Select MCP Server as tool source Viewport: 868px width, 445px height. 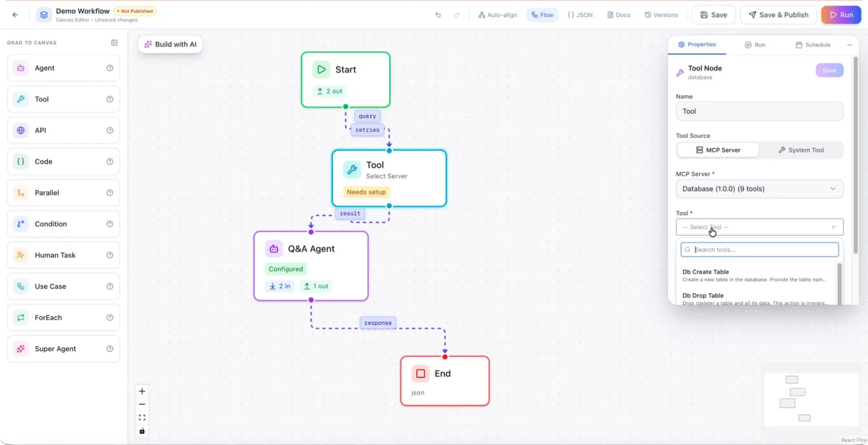pyautogui.click(x=718, y=150)
